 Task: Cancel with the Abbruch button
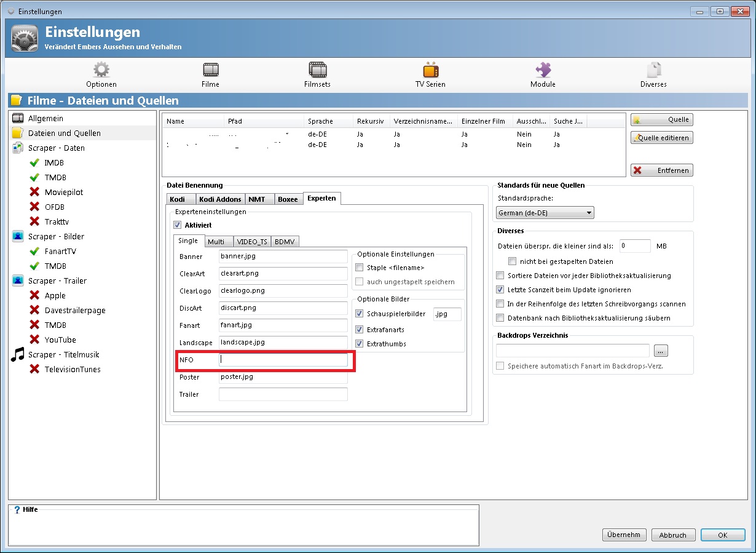(673, 535)
